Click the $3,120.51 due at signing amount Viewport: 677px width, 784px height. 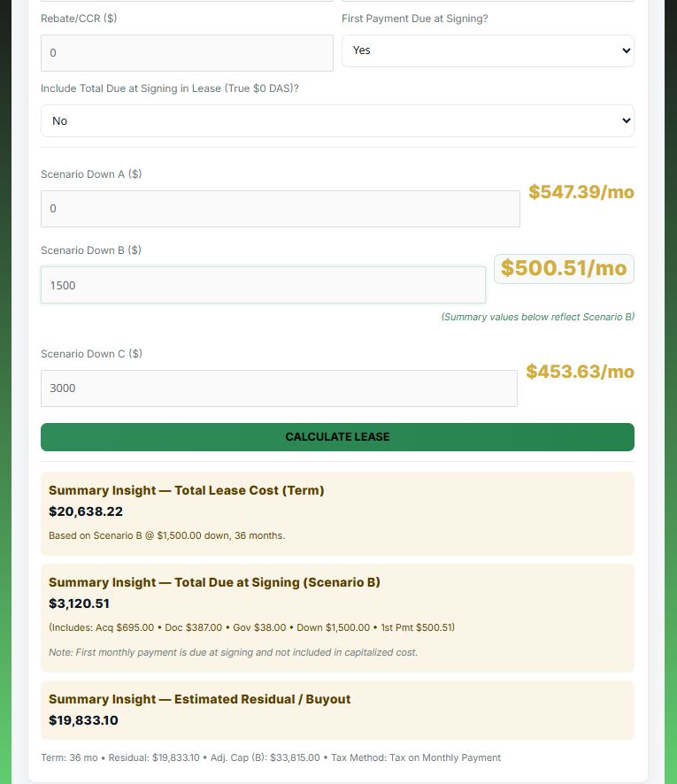[79, 603]
